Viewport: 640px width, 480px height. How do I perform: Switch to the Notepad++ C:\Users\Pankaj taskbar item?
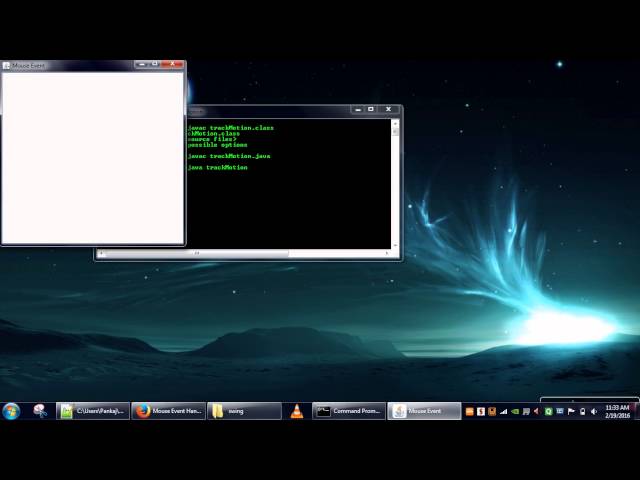tap(93, 411)
